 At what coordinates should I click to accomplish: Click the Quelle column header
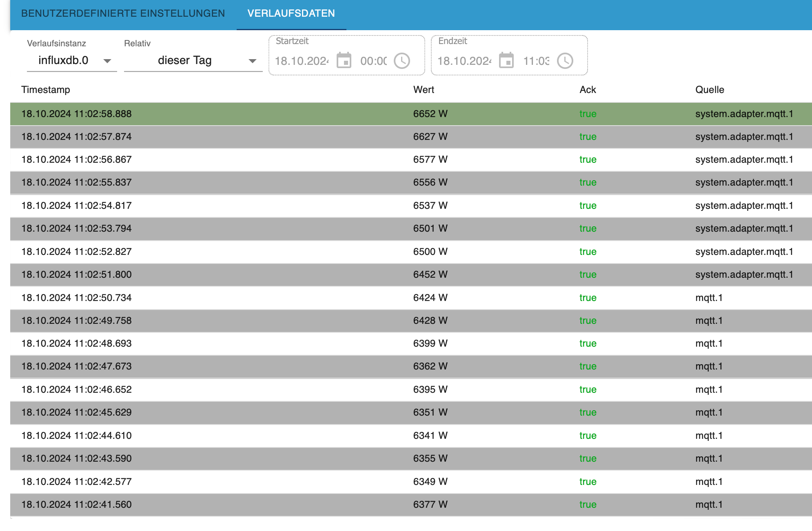710,90
